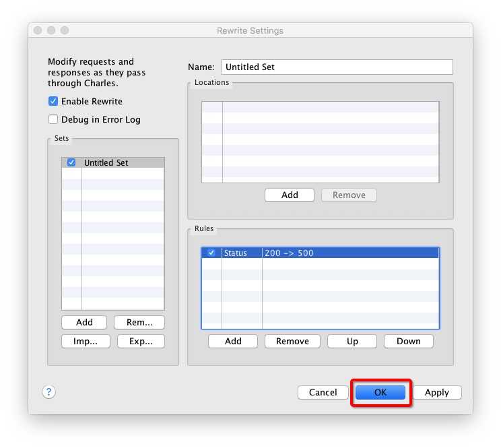Select the Untitled Set row in Sets
Screen dimensions: 501x448
113,162
